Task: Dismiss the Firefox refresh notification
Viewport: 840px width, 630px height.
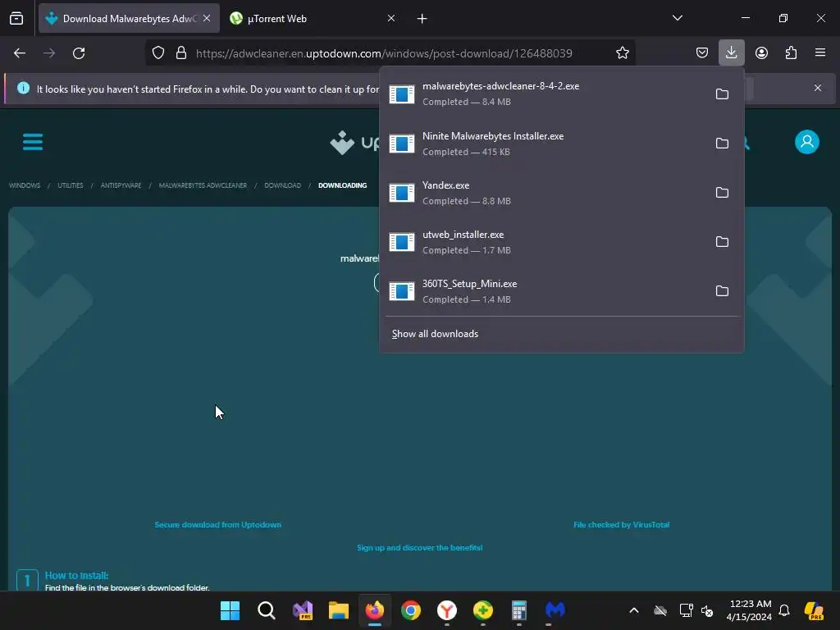Action: pyautogui.click(x=818, y=88)
